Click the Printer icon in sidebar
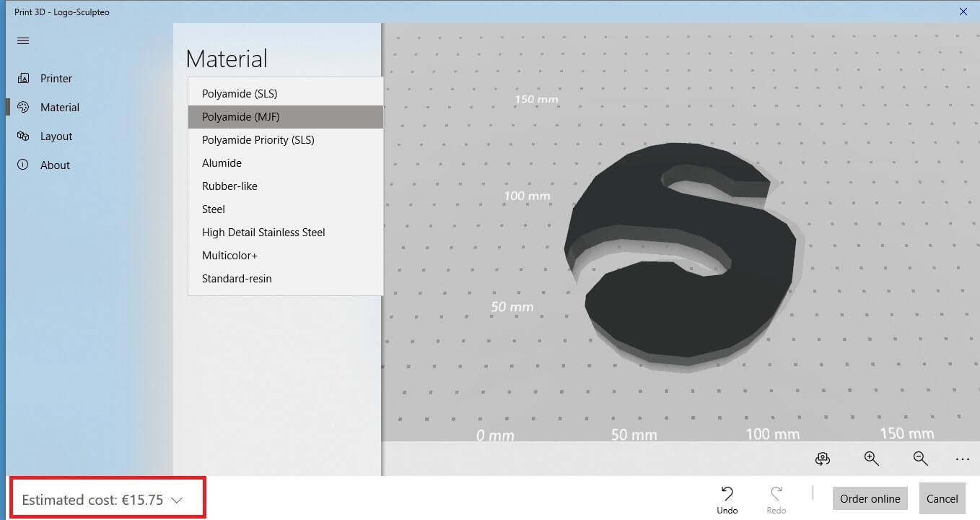Viewport: 980px width, 520px height. 23,78
